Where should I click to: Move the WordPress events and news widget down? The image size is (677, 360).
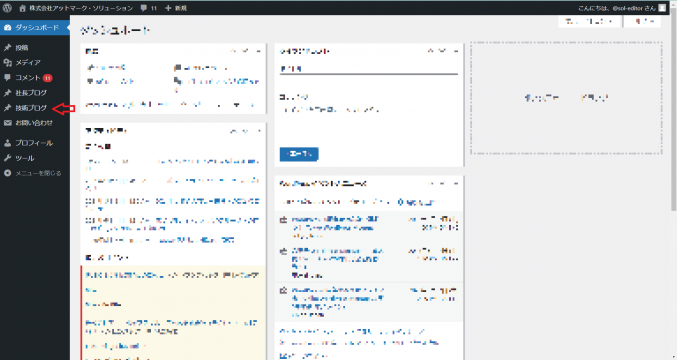(x=443, y=183)
